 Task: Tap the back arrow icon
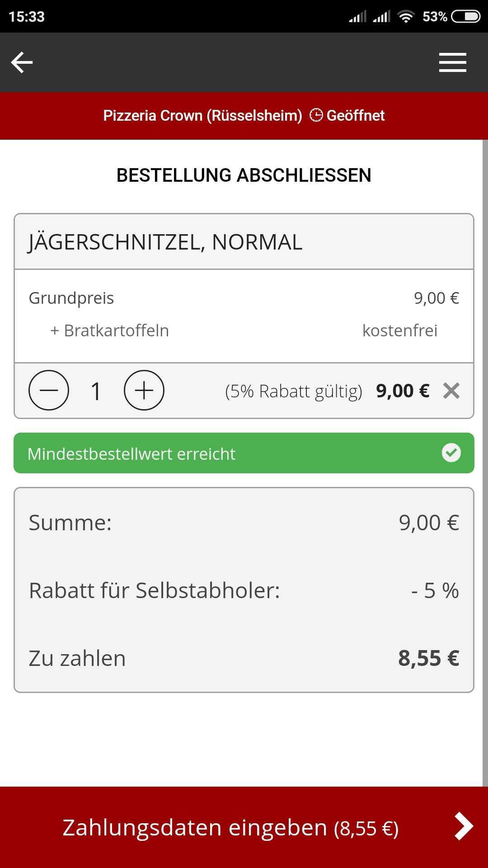point(22,62)
